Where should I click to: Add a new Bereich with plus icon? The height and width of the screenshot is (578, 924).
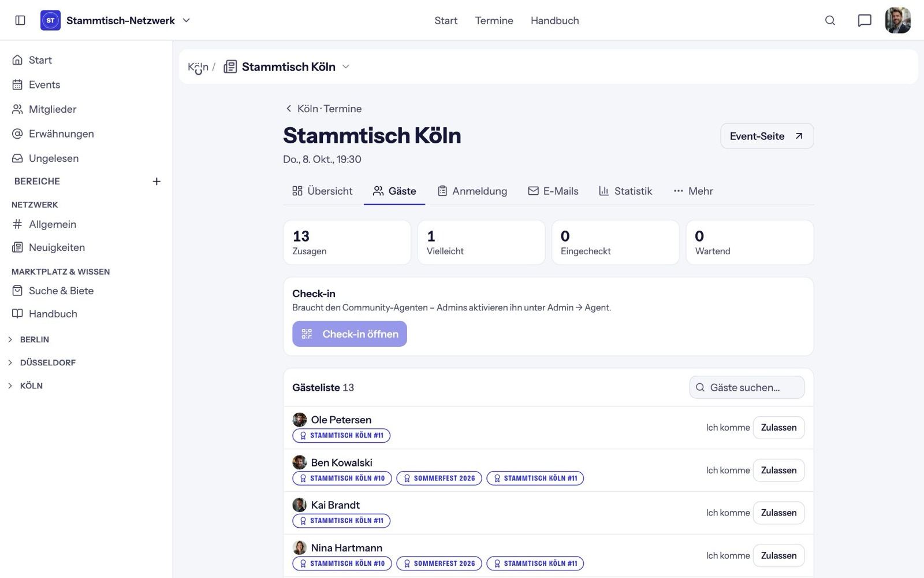click(157, 181)
